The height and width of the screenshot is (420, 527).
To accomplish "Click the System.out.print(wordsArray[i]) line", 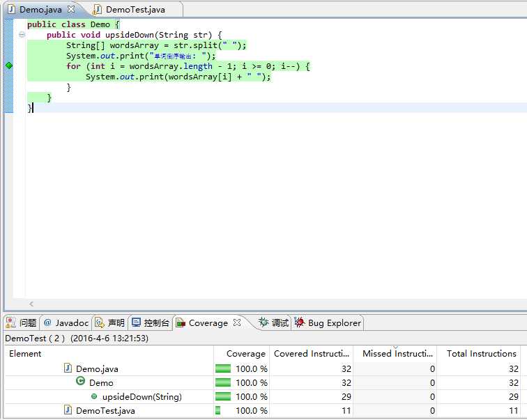I will [x=178, y=77].
